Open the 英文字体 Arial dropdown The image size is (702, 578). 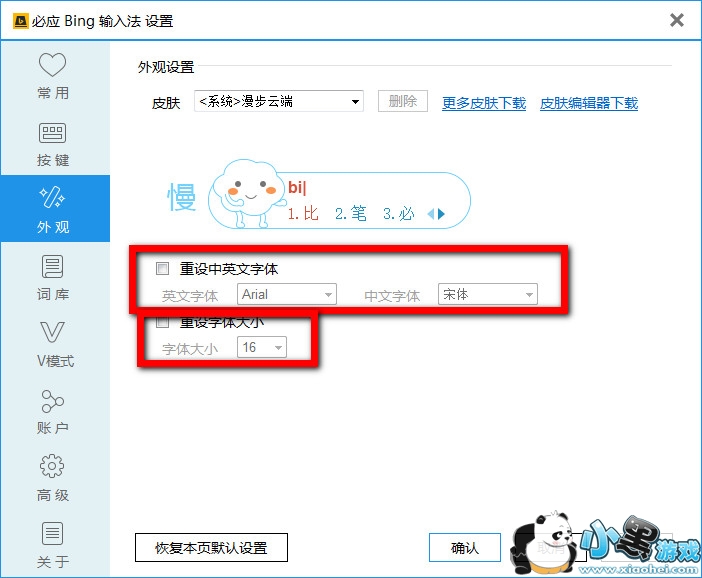pyautogui.click(x=287, y=294)
